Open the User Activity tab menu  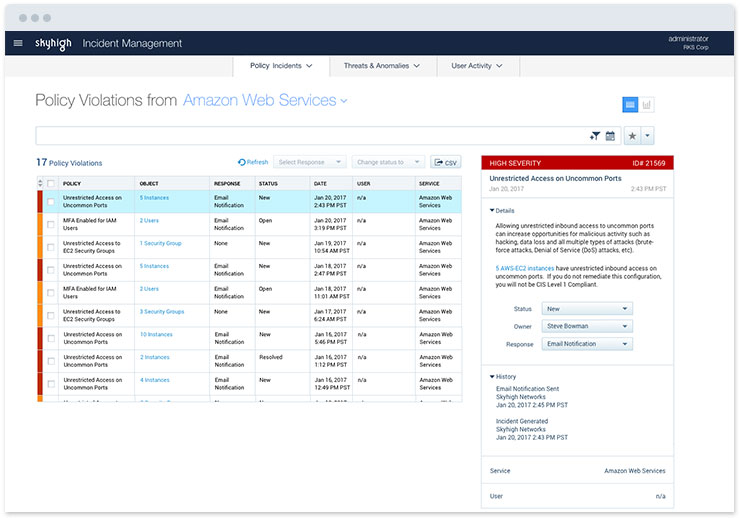coord(477,66)
